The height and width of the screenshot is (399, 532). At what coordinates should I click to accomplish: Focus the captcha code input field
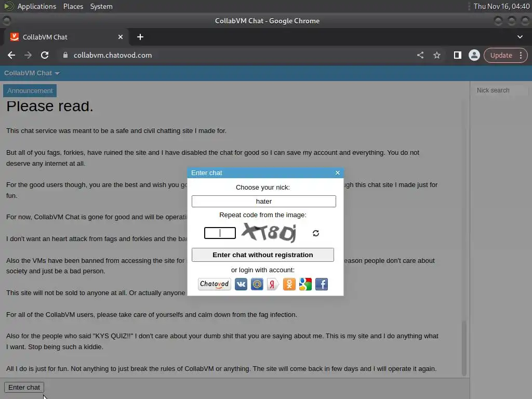(x=220, y=233)
